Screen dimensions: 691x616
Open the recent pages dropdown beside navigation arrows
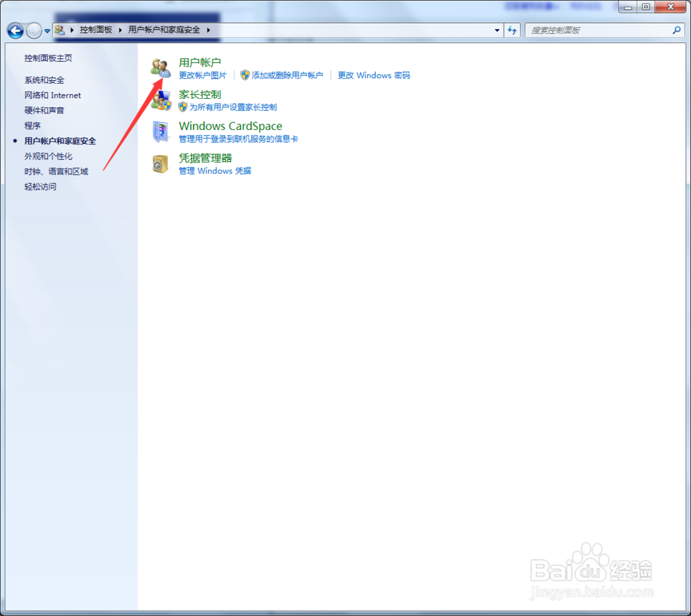click(46, 30)
